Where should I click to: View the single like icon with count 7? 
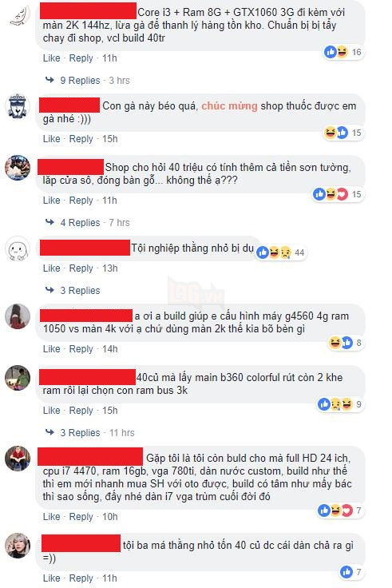pyautogui.click(x=350, y=571)
